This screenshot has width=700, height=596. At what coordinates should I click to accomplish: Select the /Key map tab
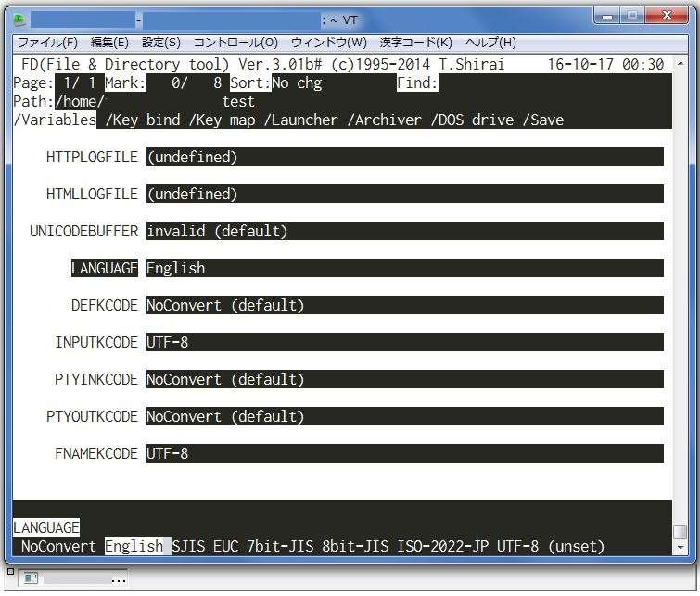(x=222, y=120)
